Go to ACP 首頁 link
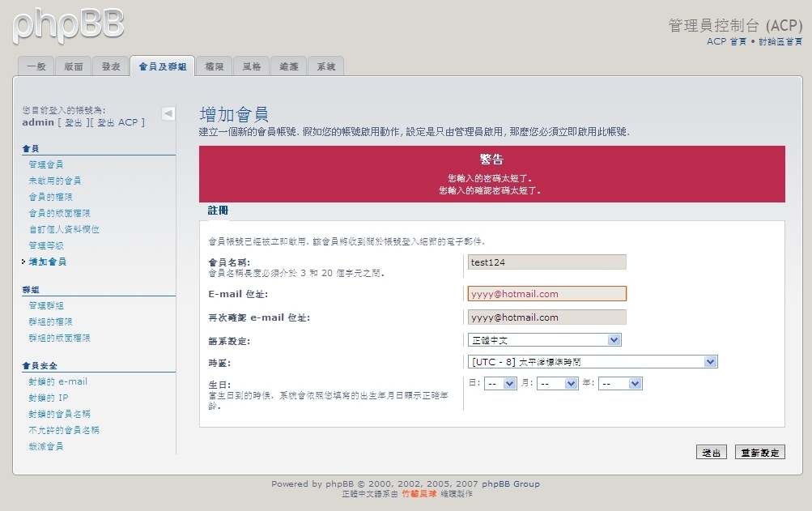Screen dimensions: 812x511 tap(726, 41)
